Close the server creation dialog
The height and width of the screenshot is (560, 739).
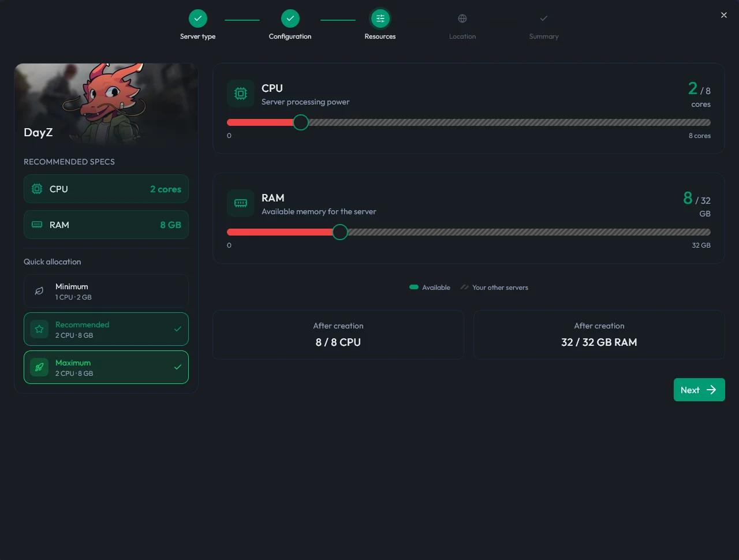tap(724, 15)
